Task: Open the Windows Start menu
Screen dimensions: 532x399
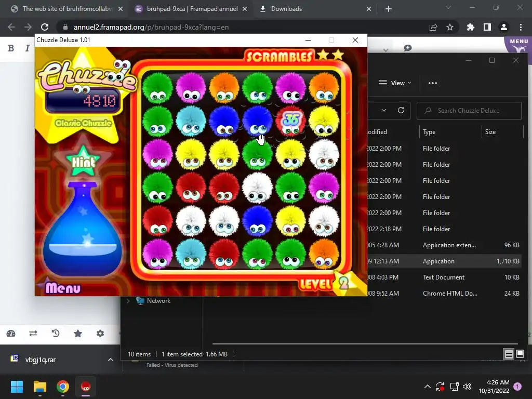Action: click(x=17, y=387)
